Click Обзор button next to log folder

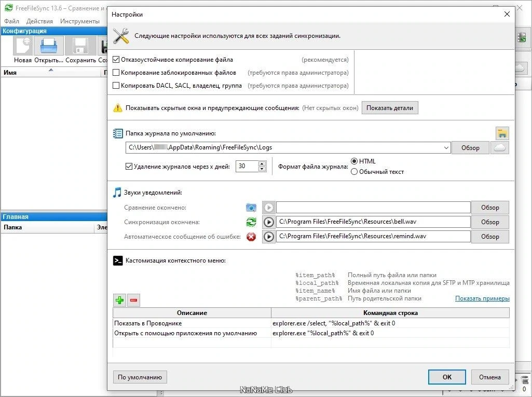470,147
